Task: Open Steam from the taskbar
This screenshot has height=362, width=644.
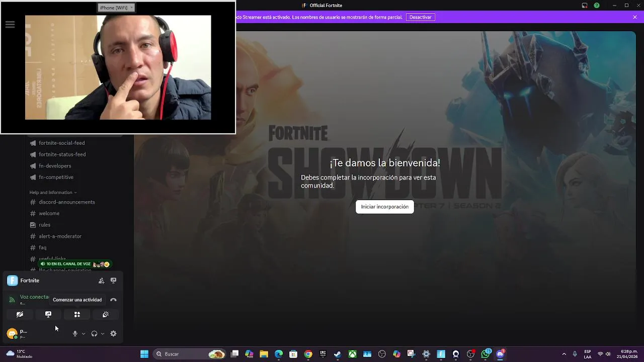Action: click(x=338, y=354)
